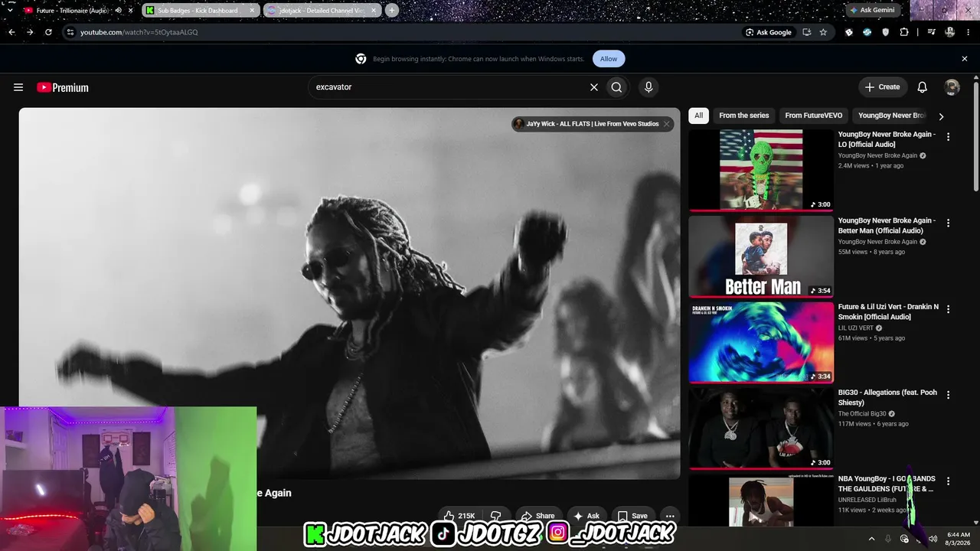Open the Drankin N Smokin thumbnail

pos(761,342)
